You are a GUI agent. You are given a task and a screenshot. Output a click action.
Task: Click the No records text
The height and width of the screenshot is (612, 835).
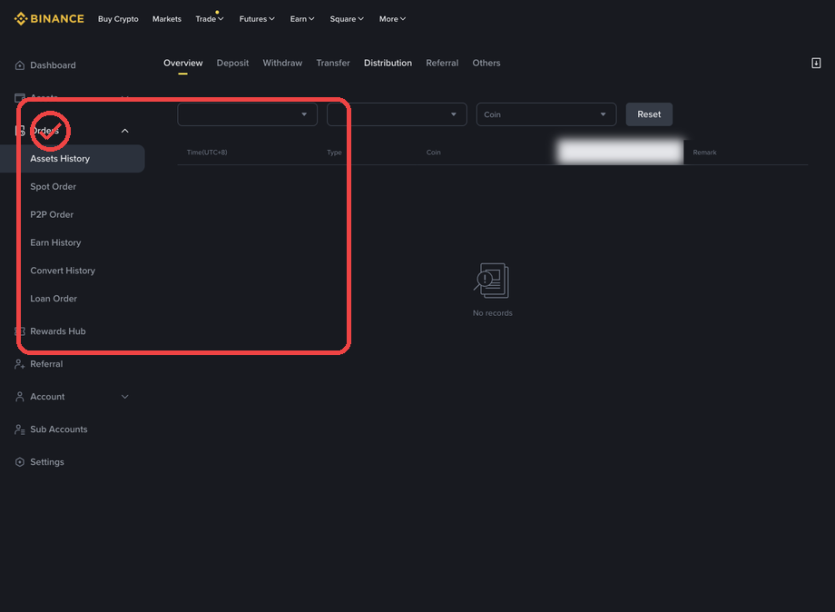[492, 313]
